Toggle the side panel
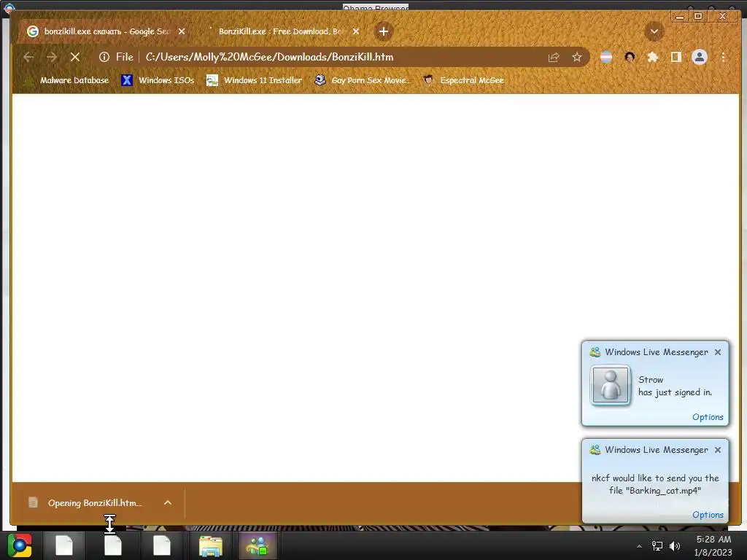The image size is (747, 560). coord(676,58)
